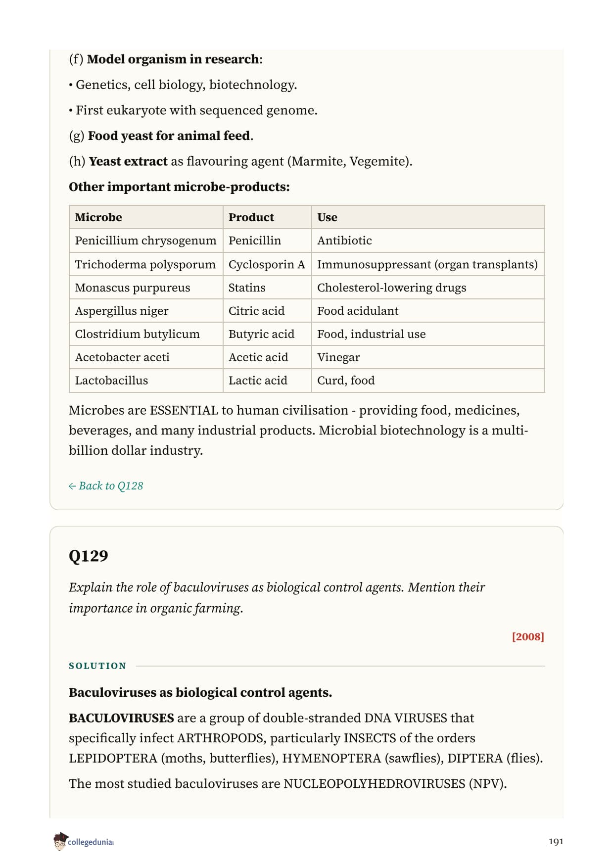Click the Lactobacillus table cell

(146, 381)
